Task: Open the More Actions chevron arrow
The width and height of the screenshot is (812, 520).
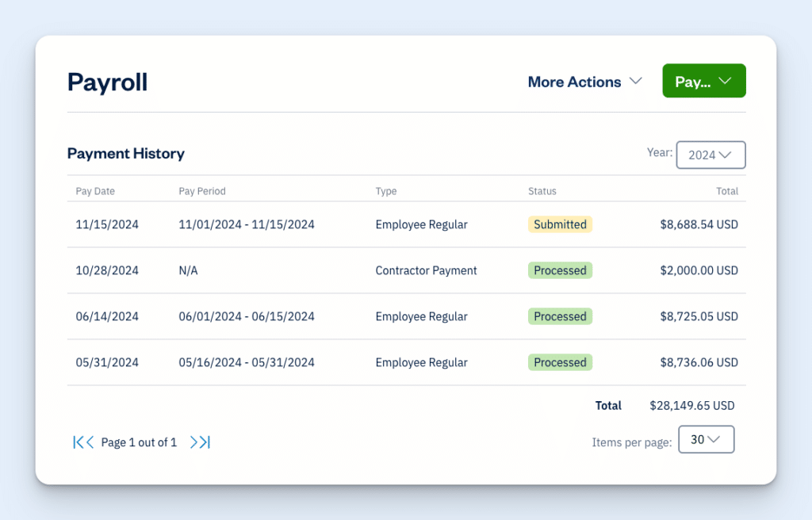Action: (x=635, y=80)
